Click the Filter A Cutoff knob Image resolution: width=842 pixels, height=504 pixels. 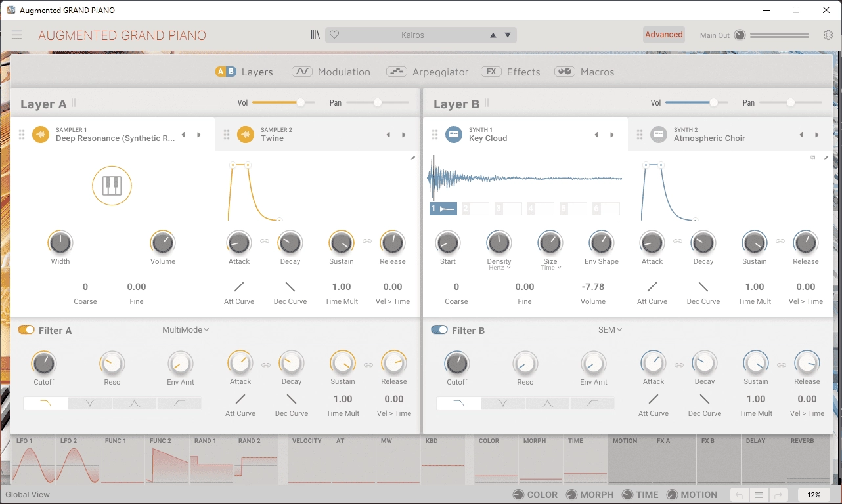44,363
